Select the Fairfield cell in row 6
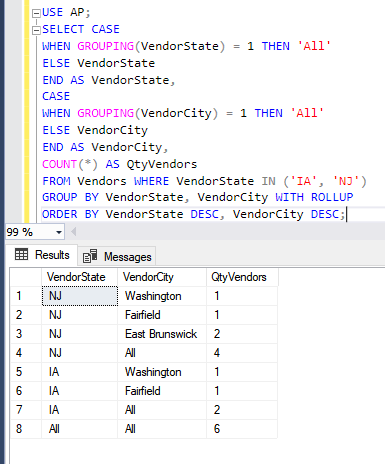385x464 pixels. pyautogui.click(x=162, y=391)
